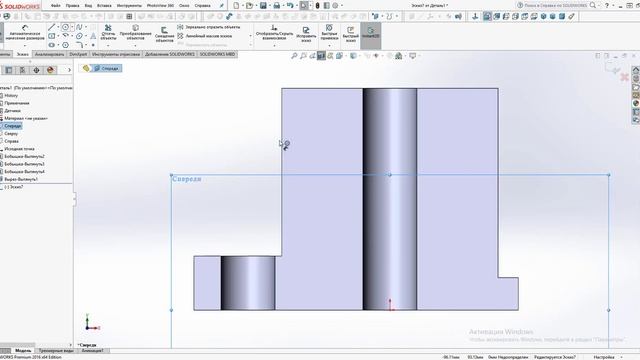The height and width of the screenshot is (360, 640).
Task: Open Display/Delete Relations dropdown arrow
Action: [x=274, y=45]
